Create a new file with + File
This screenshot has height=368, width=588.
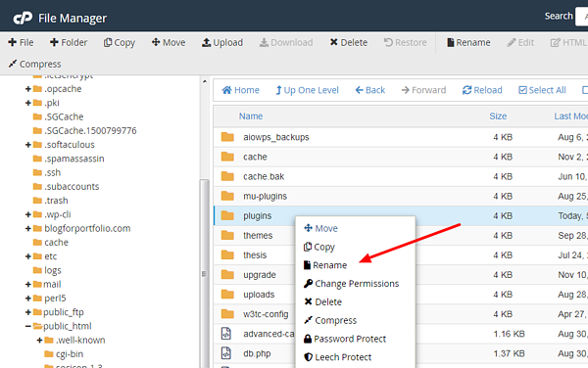(x=21, y=43)
